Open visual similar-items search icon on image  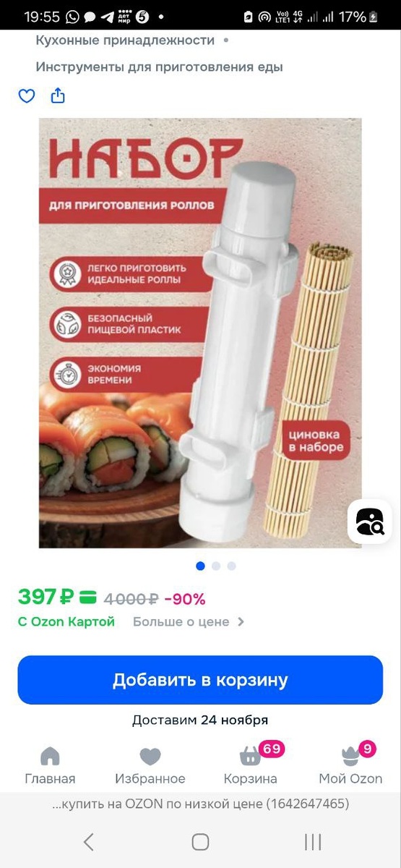pos(370,522)
